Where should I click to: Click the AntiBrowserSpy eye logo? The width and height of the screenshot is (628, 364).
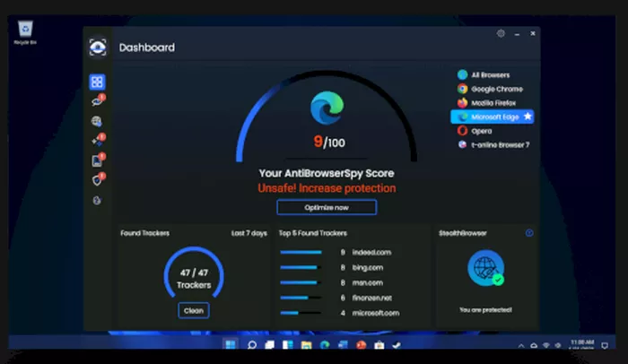click(97, 48)
